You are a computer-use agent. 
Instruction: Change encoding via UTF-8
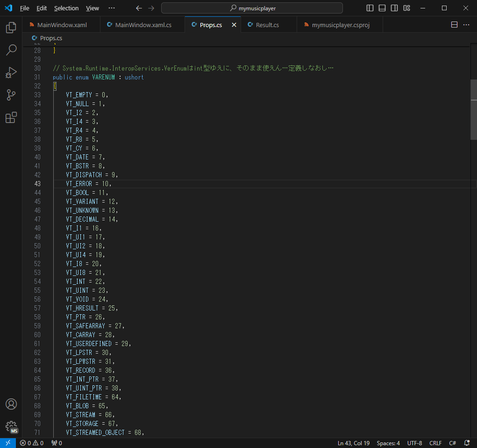pos(415,443)
